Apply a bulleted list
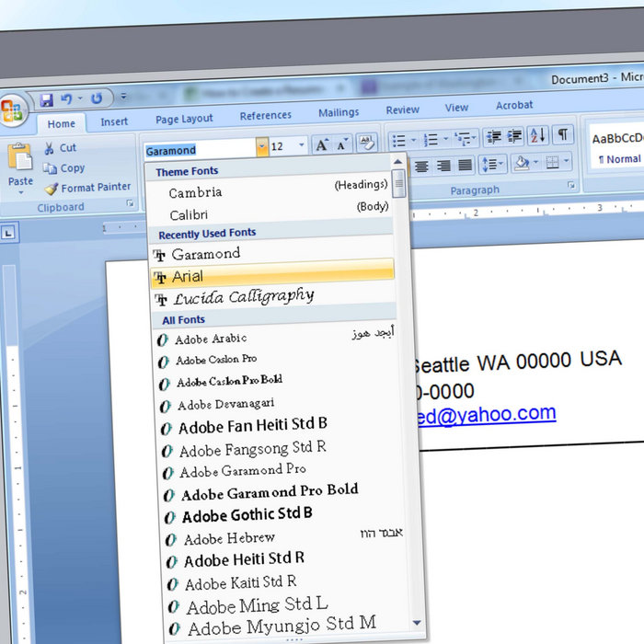The height and width of the screenshot is (644, 644). [398, 141]
